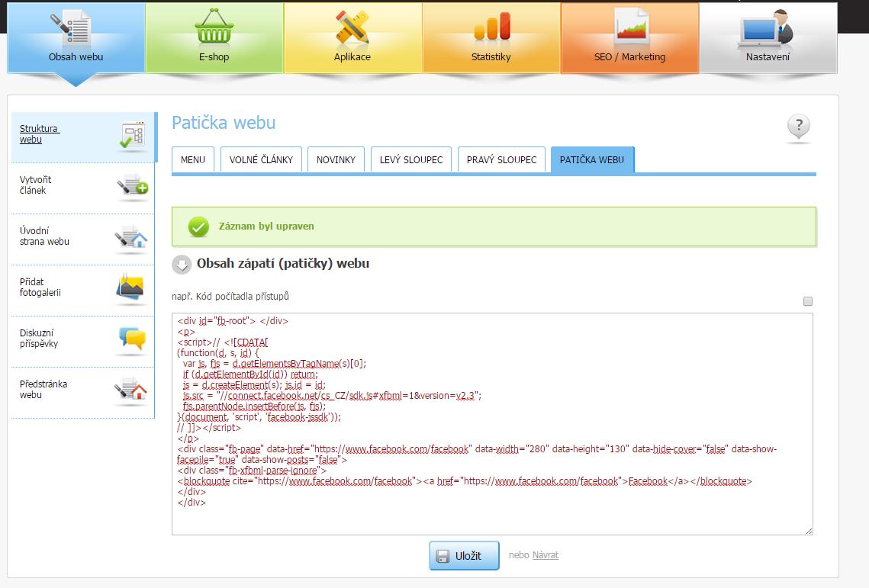Click the Statistiky label text

coord(491,57)
